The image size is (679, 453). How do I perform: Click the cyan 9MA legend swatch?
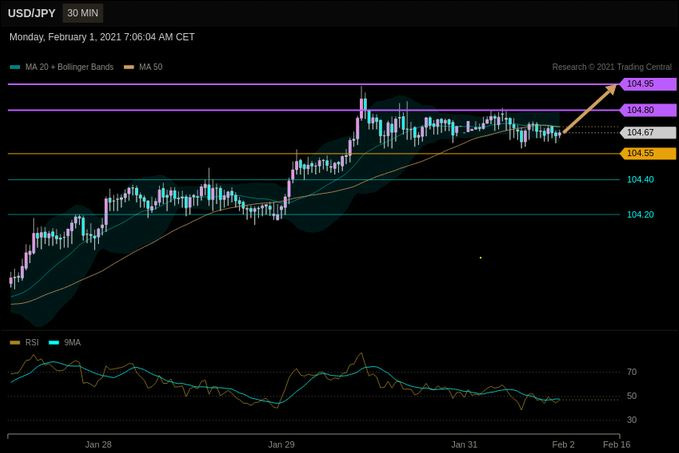[54, 343]
